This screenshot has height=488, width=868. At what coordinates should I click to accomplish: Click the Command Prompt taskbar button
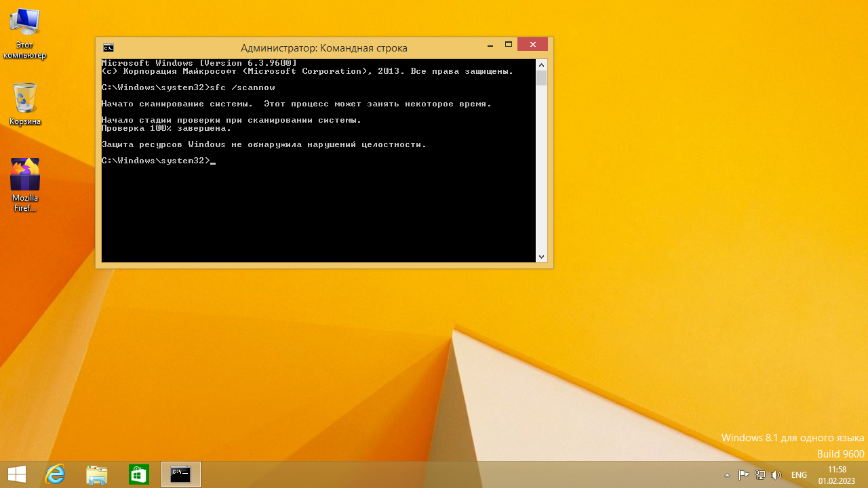click(x=181, y=474)
